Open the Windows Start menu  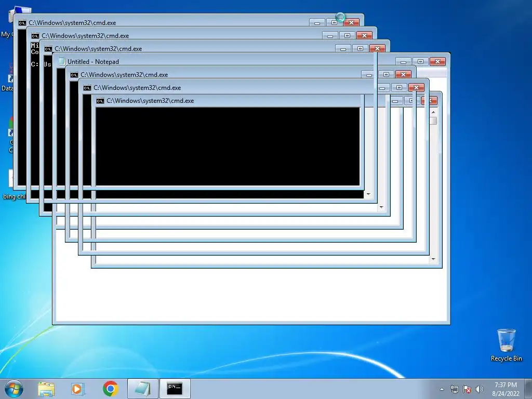pos(14,389)
